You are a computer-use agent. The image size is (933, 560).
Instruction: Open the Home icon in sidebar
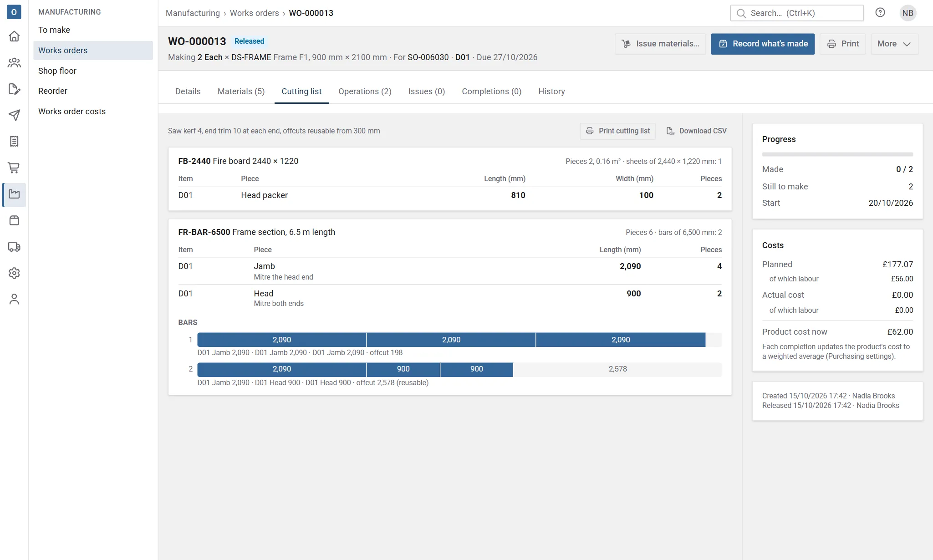(14, 36)
